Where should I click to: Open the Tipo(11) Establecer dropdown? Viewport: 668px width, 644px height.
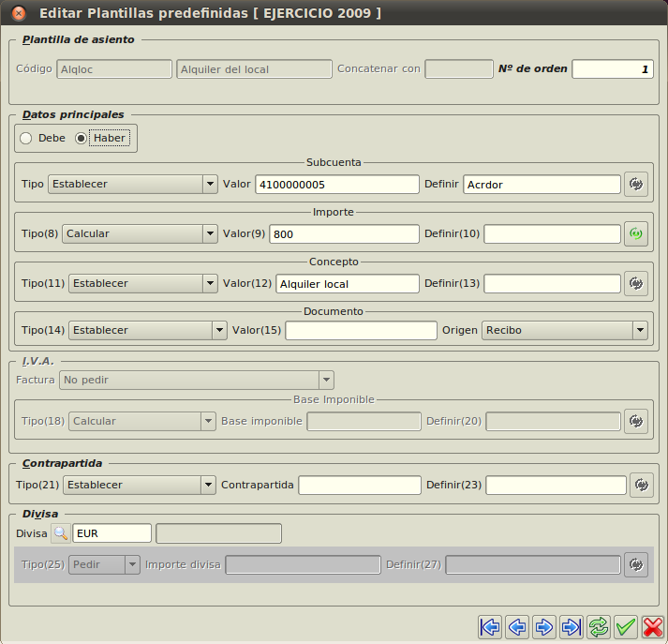(143, 283)
